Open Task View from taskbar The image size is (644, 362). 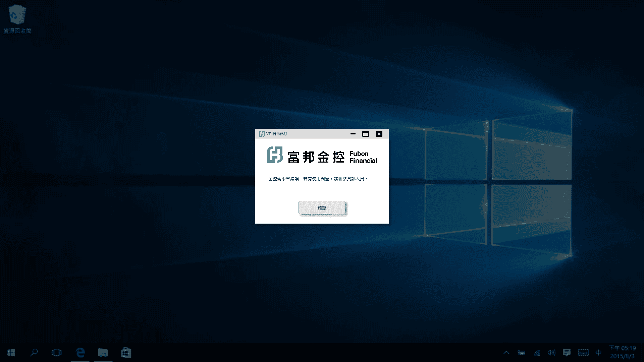tap(57, 352)
